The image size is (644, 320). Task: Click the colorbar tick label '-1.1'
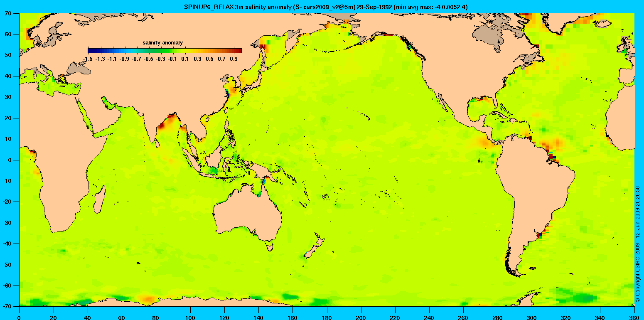(113, 59)
